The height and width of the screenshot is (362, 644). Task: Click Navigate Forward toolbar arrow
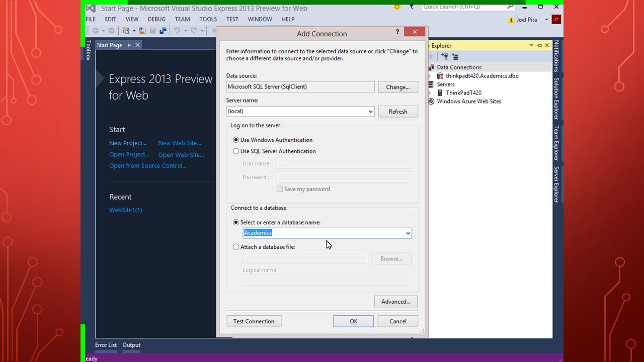point(112,31)
